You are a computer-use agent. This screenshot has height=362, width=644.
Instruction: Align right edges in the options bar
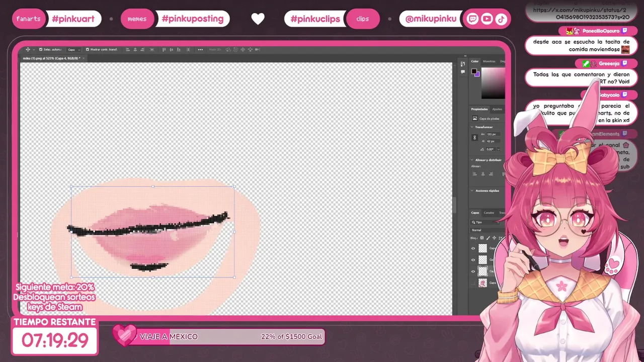[142, 49]
